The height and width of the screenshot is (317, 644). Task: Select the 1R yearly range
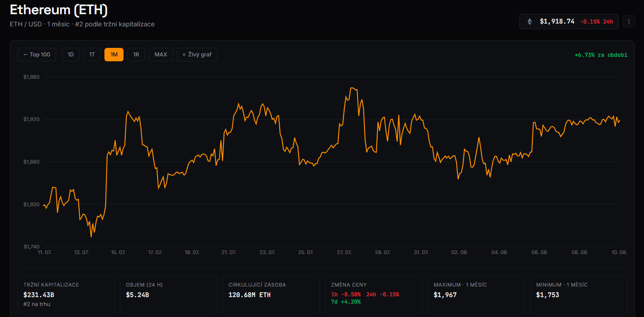click(x=136, y=54)
